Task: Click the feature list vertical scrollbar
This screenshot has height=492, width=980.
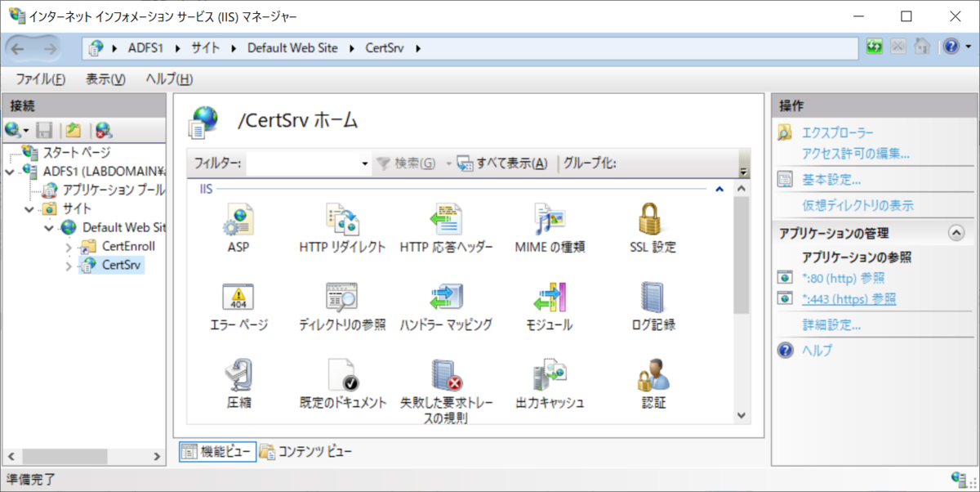Action: click(741, 257)
